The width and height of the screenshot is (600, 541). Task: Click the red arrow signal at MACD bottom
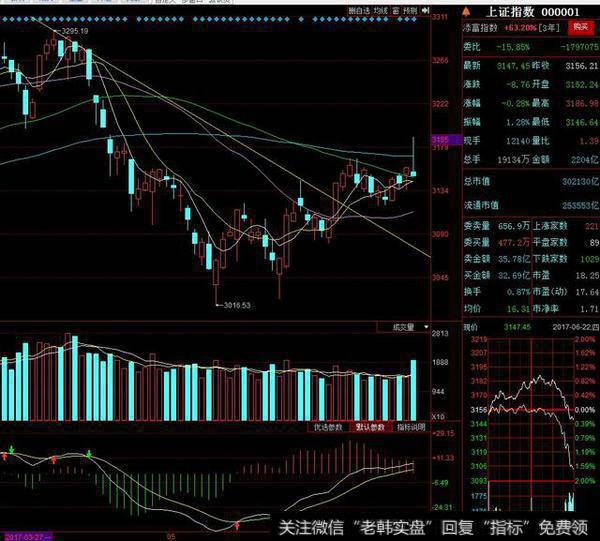click(x=237, y=524)
